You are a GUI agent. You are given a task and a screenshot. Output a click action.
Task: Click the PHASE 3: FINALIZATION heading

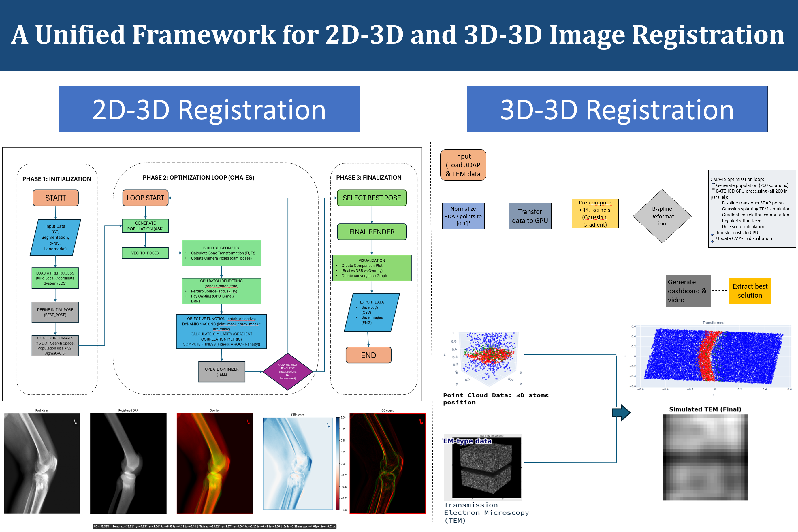369,177
